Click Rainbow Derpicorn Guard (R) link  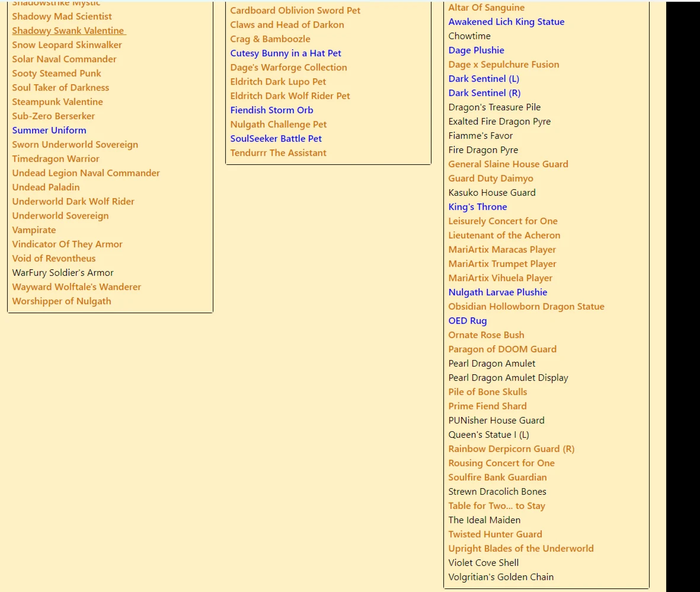(x=511, y=450)
